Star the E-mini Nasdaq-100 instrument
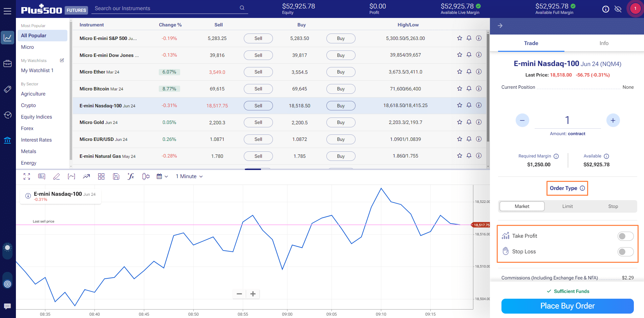 click(x=459, y=105)
